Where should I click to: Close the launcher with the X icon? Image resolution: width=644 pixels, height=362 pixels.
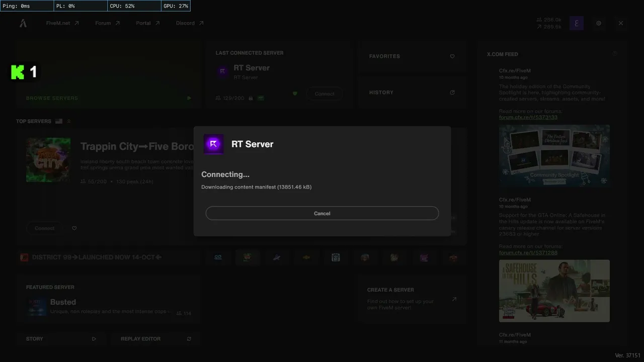(x=621, y=23)
